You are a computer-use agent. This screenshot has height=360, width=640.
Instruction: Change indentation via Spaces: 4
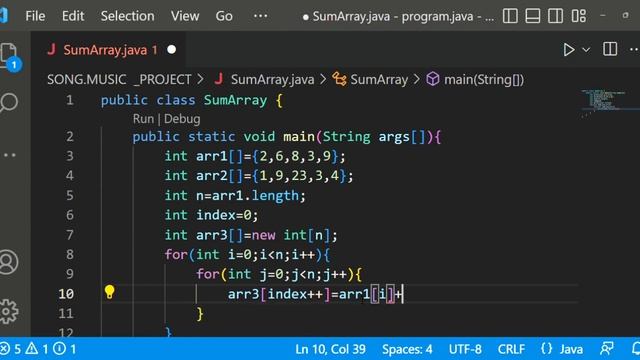pyautogui.click(x=407, y=349)
